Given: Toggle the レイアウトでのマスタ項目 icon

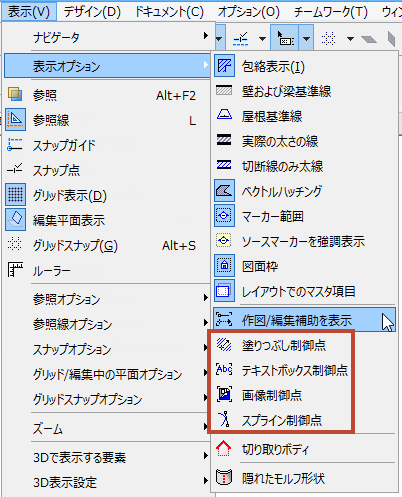Looking at the screenshot, I should tap(224, 291).
